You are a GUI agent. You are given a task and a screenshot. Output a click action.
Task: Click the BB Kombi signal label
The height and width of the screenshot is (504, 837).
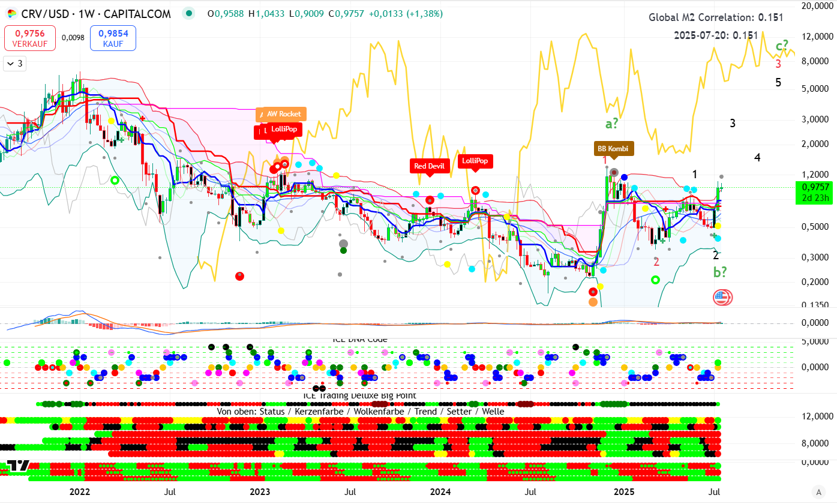point(613,148)
